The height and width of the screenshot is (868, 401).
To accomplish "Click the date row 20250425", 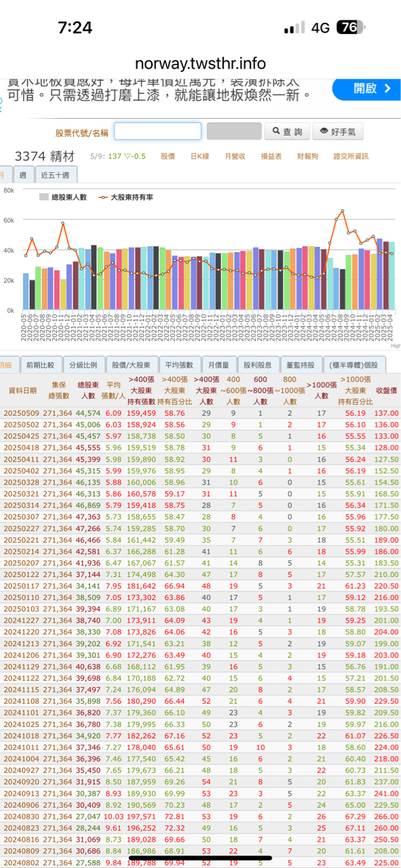I will tap(21, 436).
